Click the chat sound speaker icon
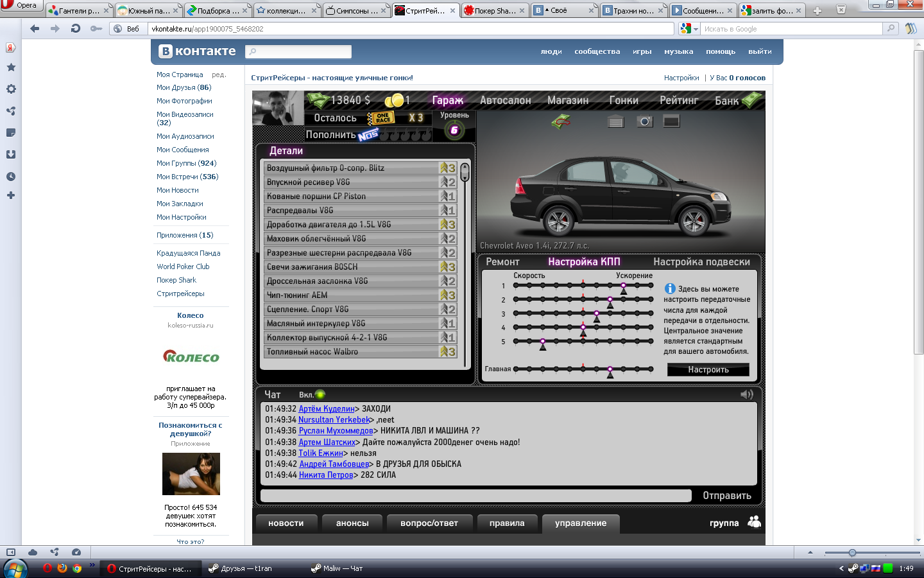 [747, 394]
